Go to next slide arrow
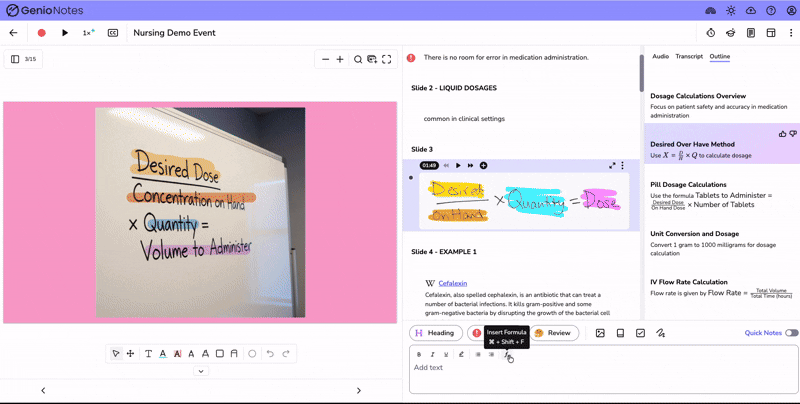The image size is (800, 404). click(x=359, y=390)
